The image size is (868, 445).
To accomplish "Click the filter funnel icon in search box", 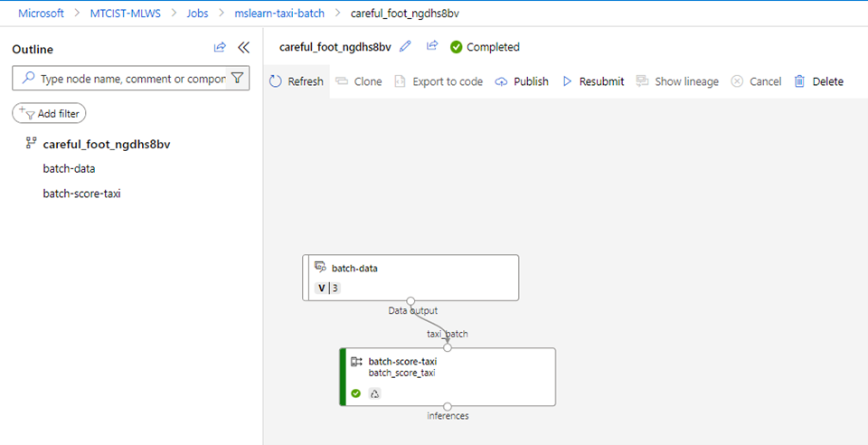I will 237,79.
